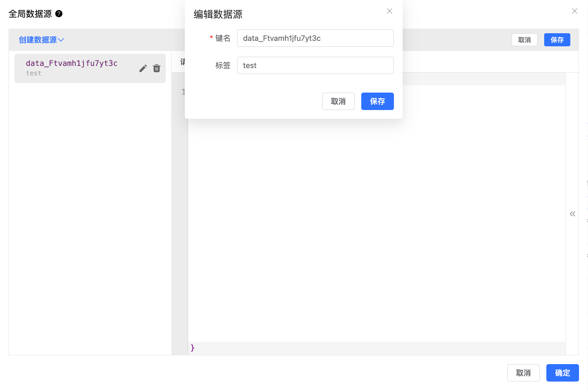Collapse the side panel with double chevron

[x=572, y=214]
